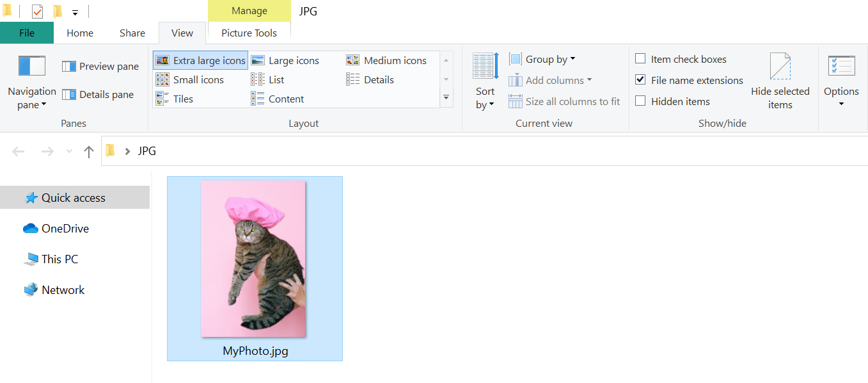Select the Large icons layout

[287, 60]
